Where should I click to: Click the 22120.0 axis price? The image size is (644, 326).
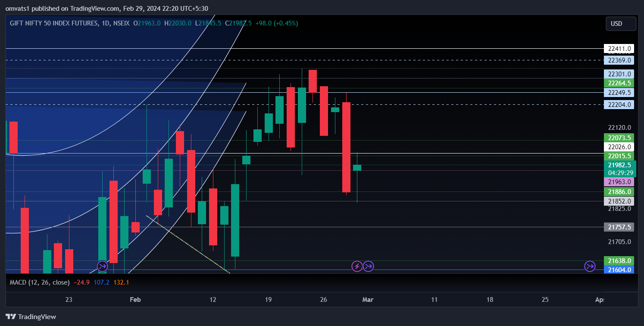click(x=619, y=128)
